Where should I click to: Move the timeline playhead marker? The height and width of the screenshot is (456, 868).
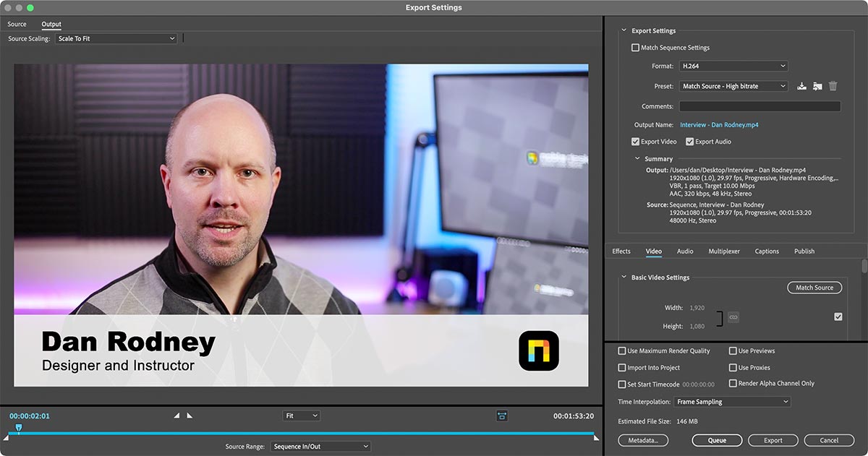coord(17,428)
